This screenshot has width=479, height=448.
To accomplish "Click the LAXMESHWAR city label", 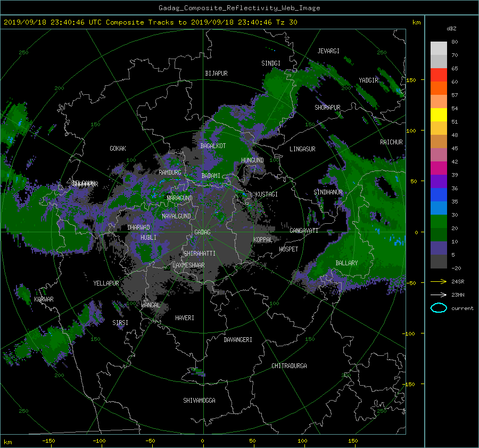I will 188,265.
